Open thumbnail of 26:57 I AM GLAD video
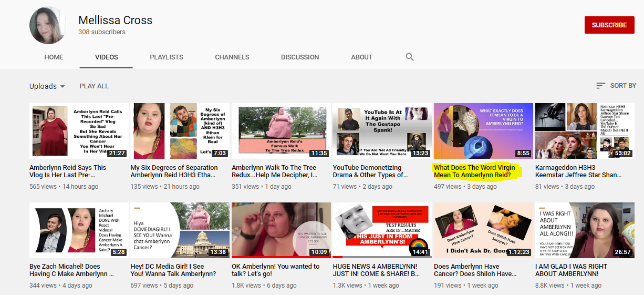 coord(585,230)
